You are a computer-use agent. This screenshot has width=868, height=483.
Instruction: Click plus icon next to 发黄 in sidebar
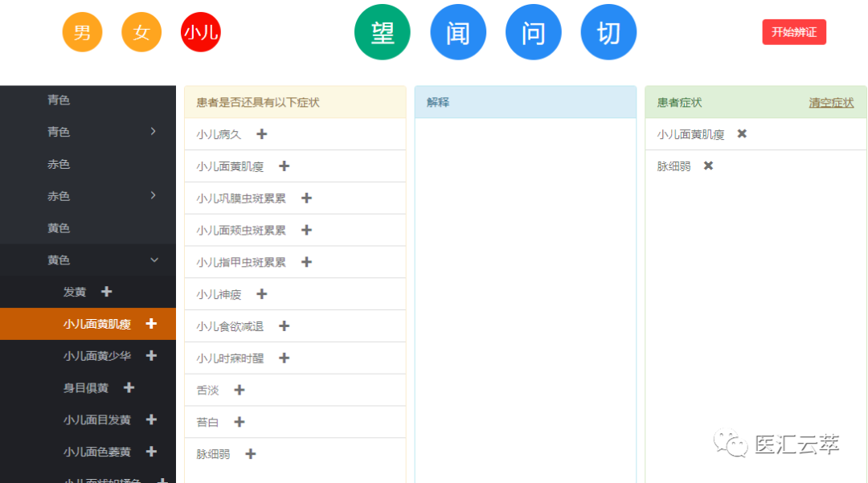[x=106, y=292]
